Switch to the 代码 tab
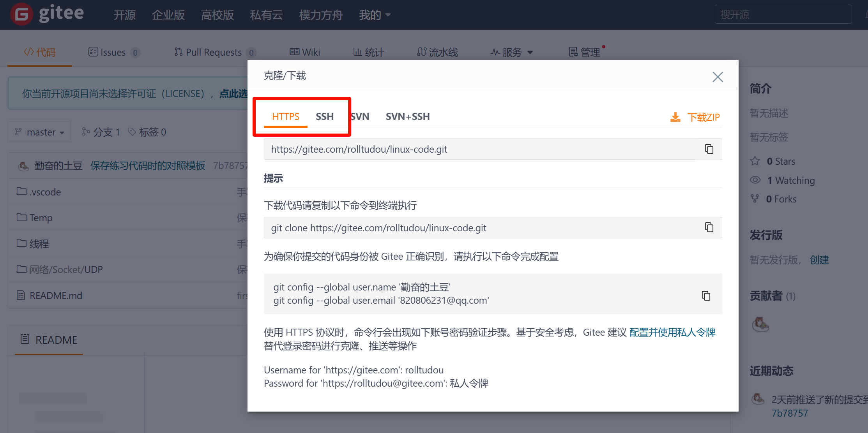The image size is (868, 433). pos(40,52)
